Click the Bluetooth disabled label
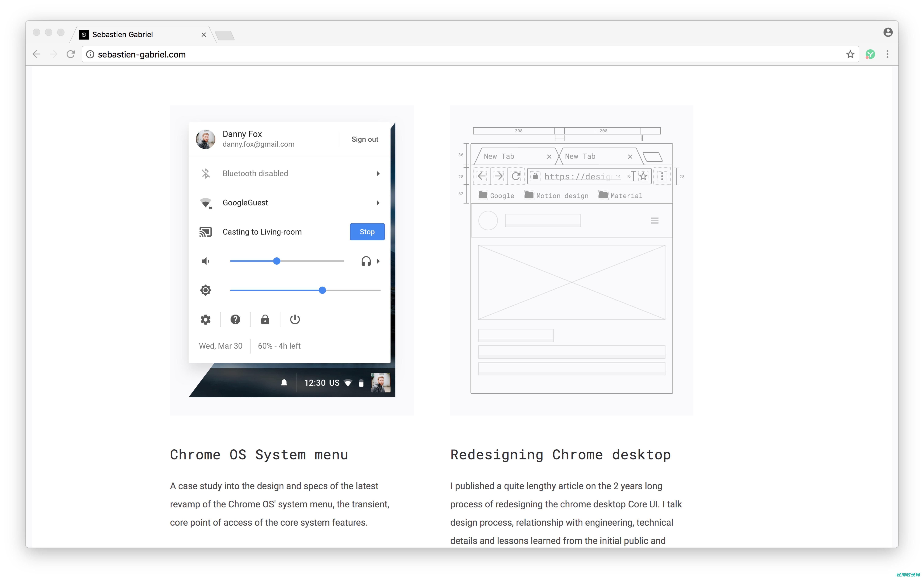The height and width of the screenshot is (578, 924). pos(255,174)
